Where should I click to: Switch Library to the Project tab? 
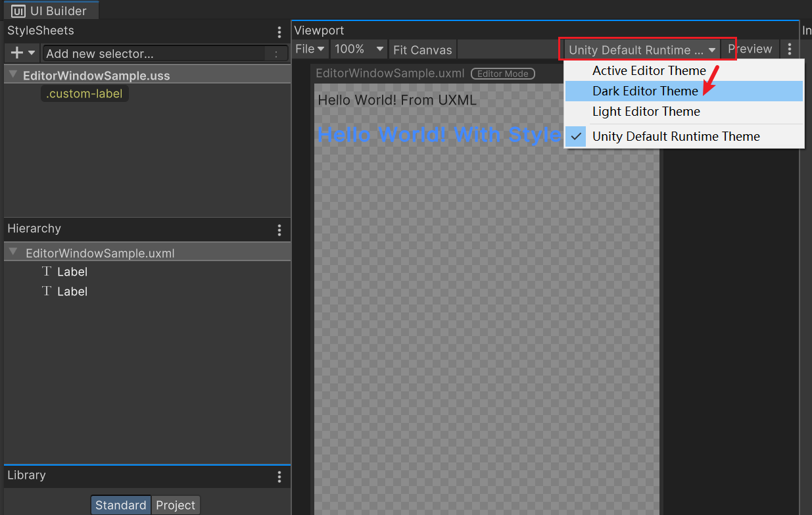[176, 505]
